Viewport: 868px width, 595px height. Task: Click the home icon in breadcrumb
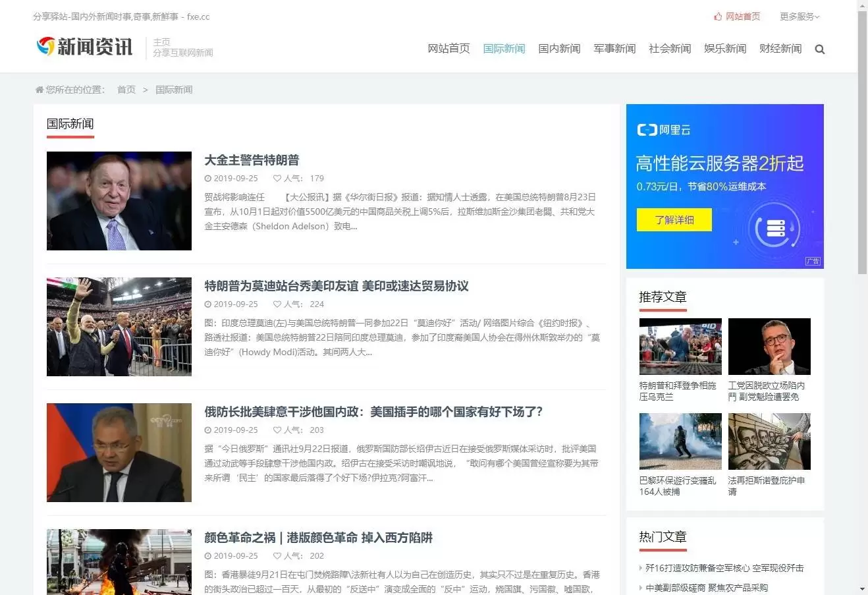39,90
